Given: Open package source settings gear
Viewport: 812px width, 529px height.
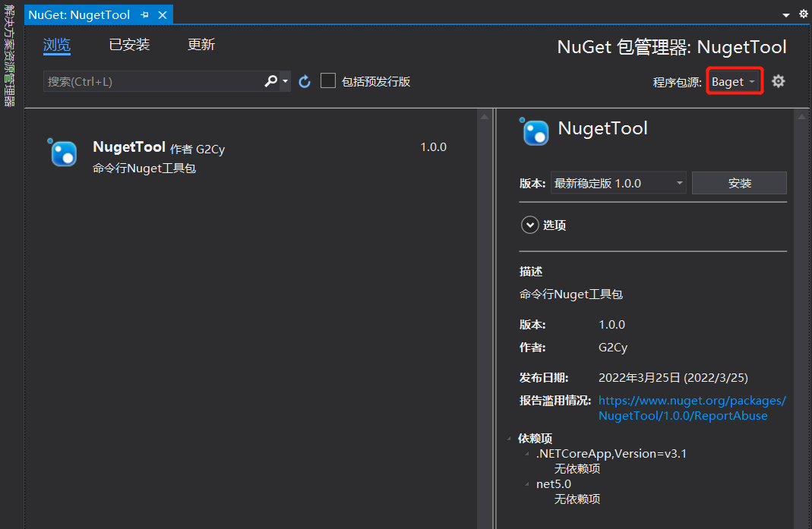Looking at the screenshot, I should pos(778,81).
